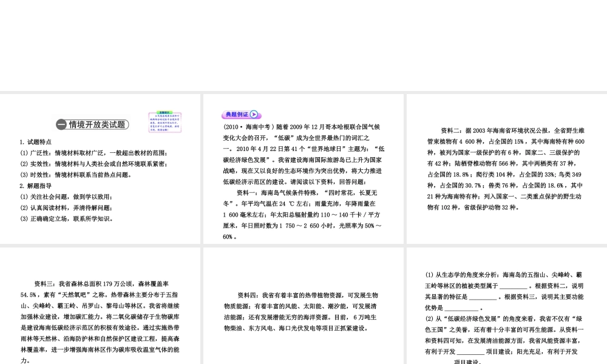Click the line '60%。' ending 资料一
Viewport: 607px width, 364px height.
pos(230,237)
